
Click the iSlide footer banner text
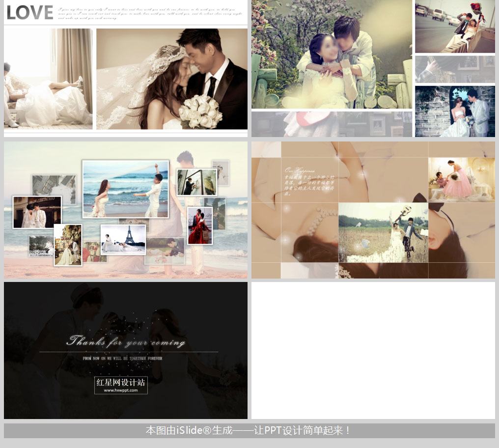coord(249,431)
